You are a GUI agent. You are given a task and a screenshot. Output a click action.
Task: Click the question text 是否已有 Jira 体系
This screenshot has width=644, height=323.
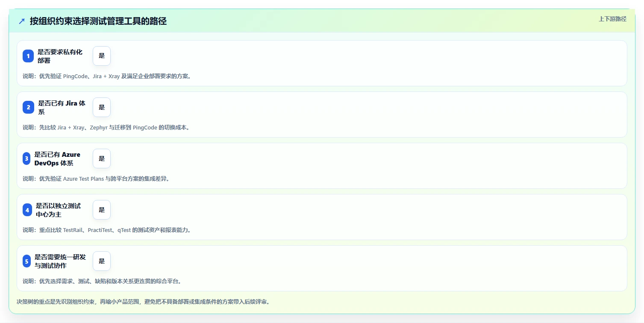tap(62, 107)
